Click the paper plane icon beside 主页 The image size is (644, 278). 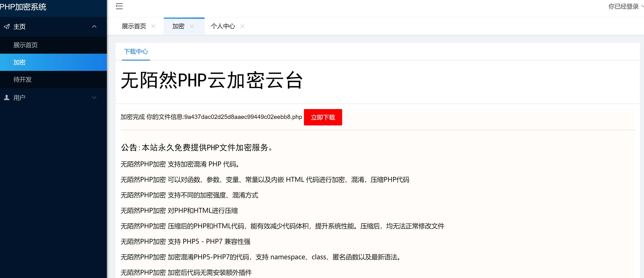click(x=7, y=26)
